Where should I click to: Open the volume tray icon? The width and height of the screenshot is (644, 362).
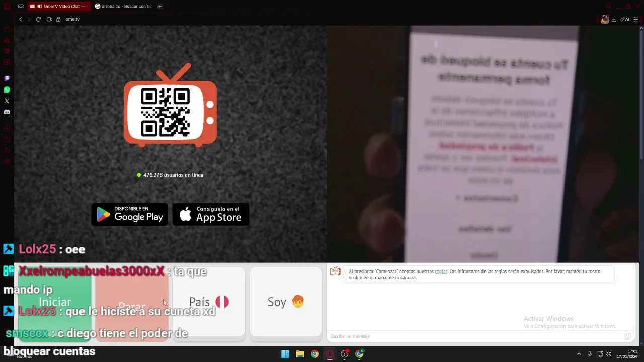608,354
